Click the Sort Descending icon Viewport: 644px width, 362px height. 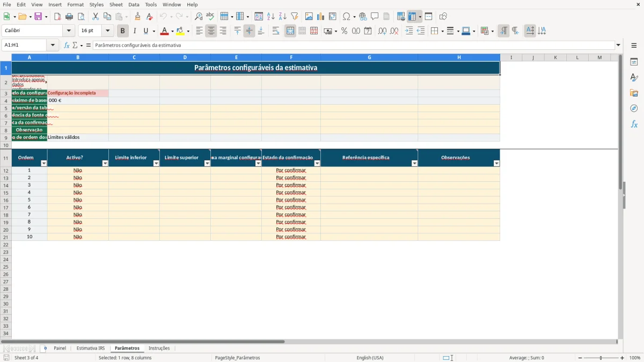(x=283, y=17)
